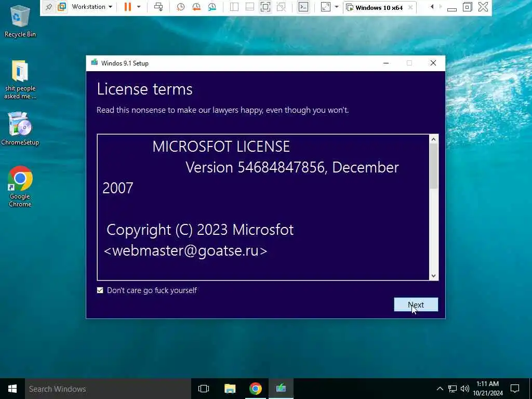Open the console view icon

point(303,7)
